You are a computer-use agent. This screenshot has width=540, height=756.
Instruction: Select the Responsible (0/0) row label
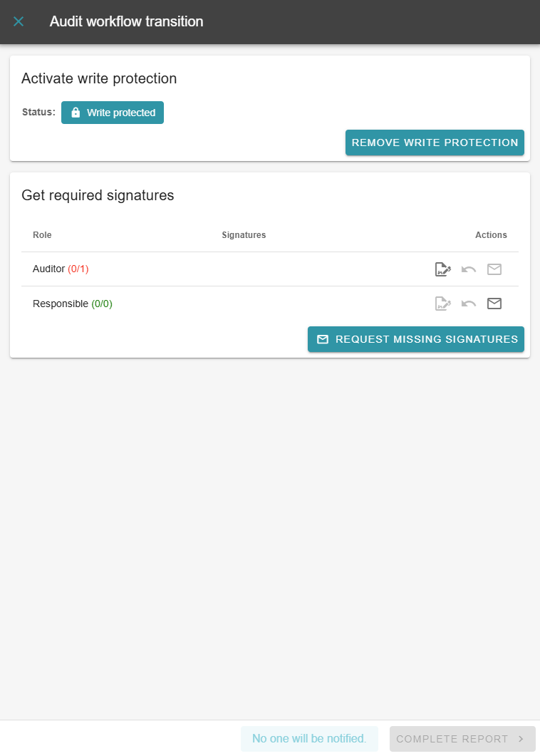click(x=73, y=304)
